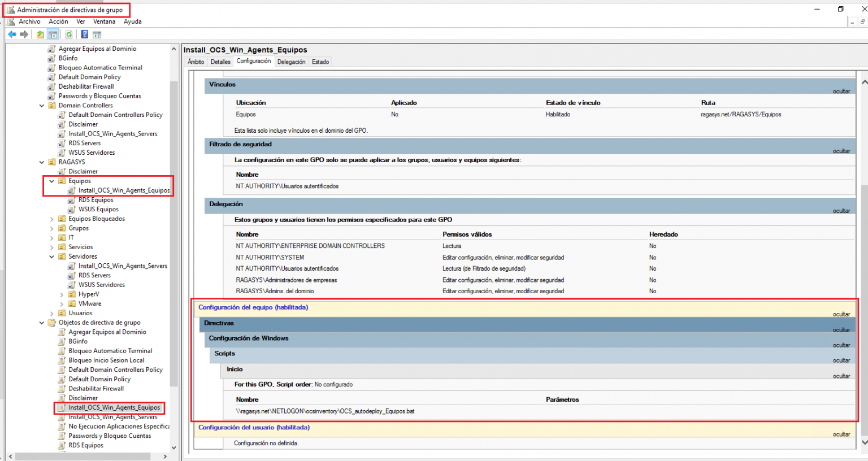Open Help via the question mark icon
The image size is (868, 461).
tap(84, 34)
